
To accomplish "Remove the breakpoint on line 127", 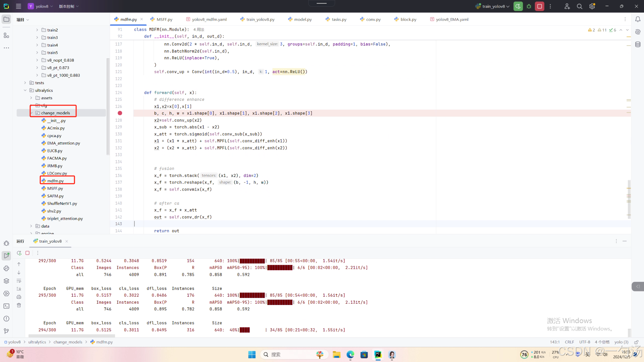I will [x=120, y=113].
